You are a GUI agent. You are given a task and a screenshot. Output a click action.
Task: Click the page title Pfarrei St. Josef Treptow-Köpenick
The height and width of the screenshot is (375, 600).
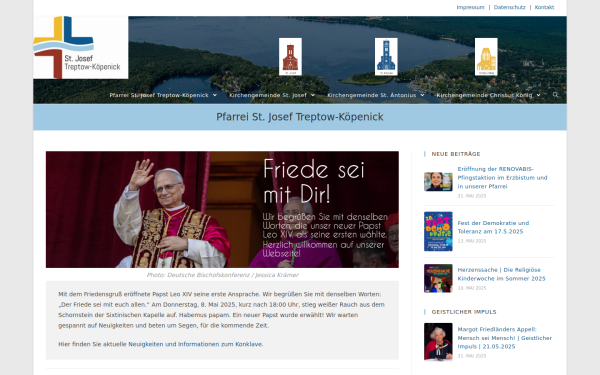[x=300, y=117]
